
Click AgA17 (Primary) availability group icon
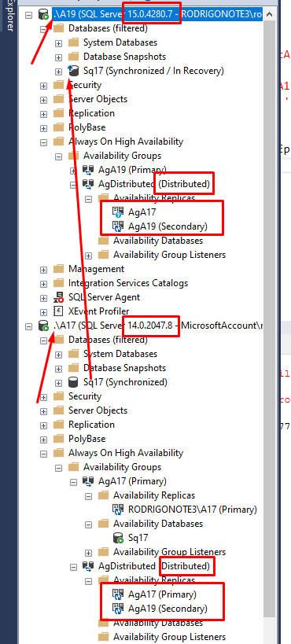(x=88, y=481)
